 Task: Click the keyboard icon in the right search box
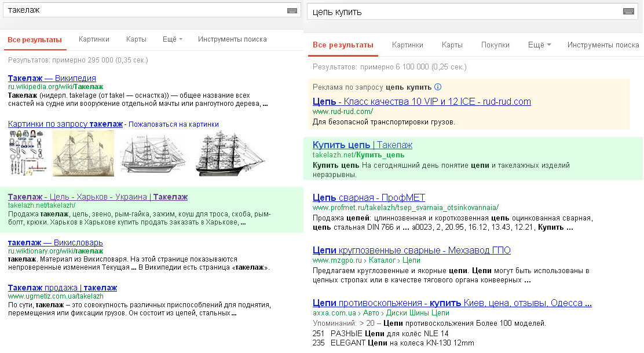(x=628, y=12)
